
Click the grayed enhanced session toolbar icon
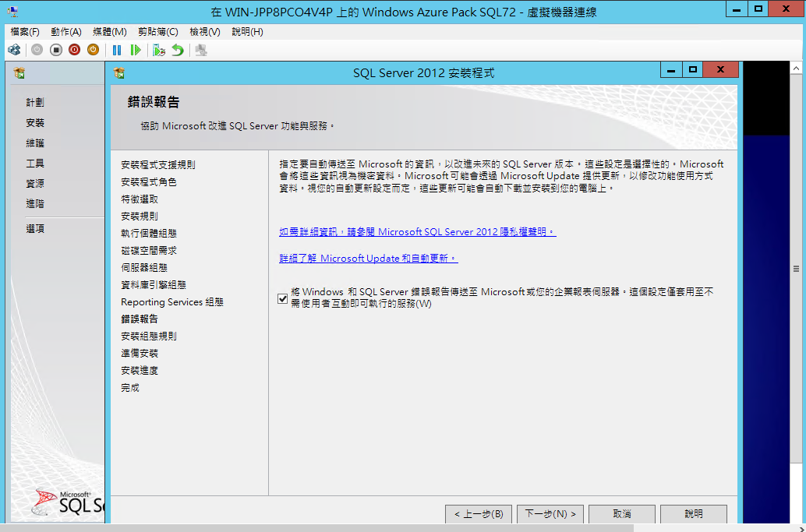(201, 50)
